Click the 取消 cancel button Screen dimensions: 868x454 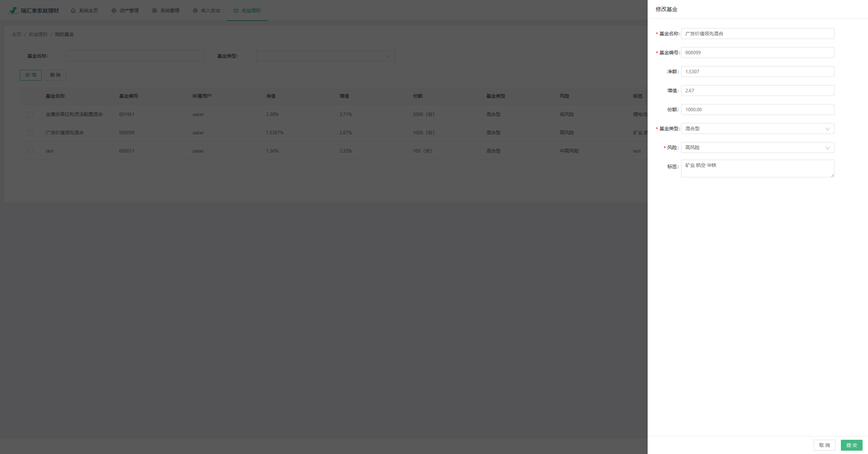[825, 445]
